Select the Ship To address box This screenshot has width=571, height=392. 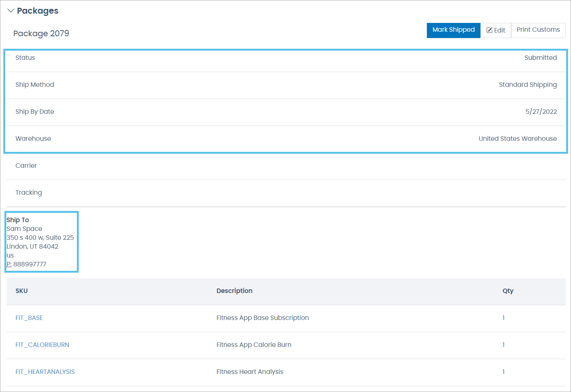pyautogui.click(x=41, y=242)
